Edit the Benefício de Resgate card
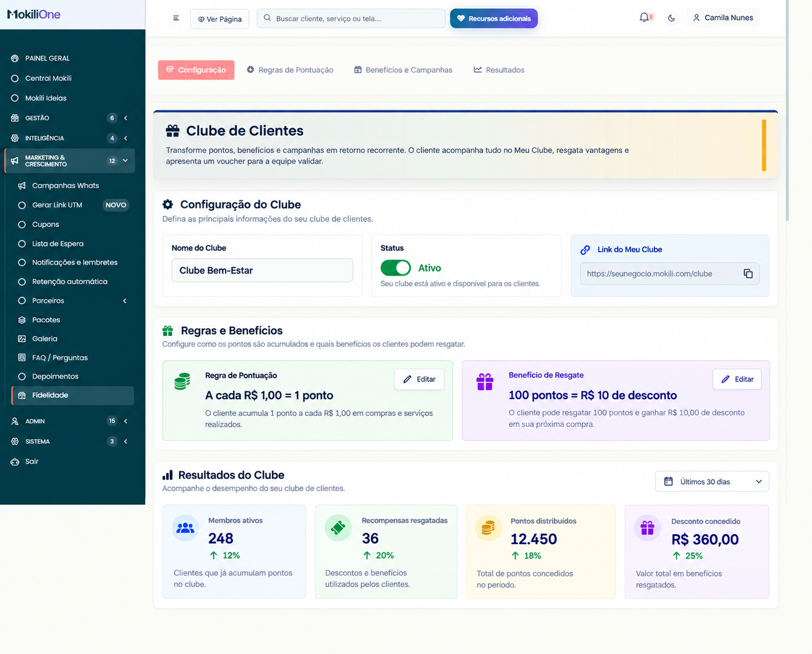 [737, 379]
